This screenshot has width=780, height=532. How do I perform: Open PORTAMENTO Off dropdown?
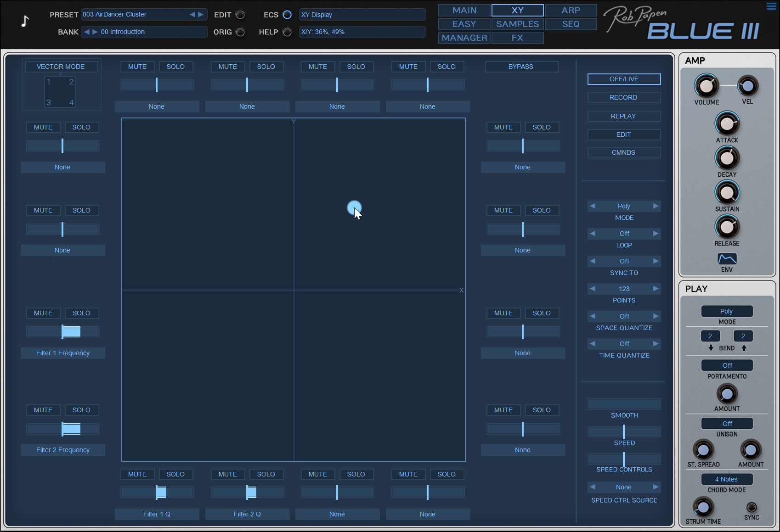click(x=727, y=365)
